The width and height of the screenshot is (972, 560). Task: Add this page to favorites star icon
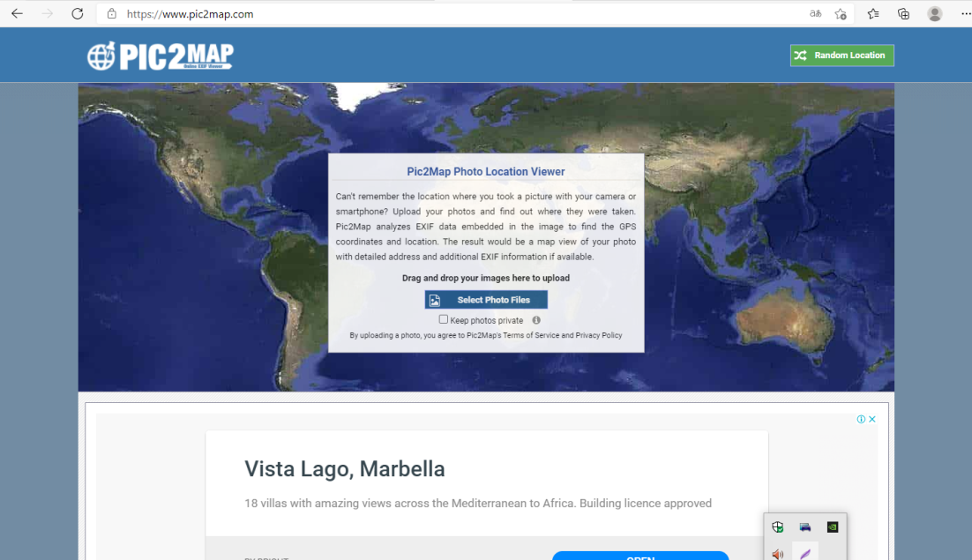pyautogui.click(x=841, y=14)
